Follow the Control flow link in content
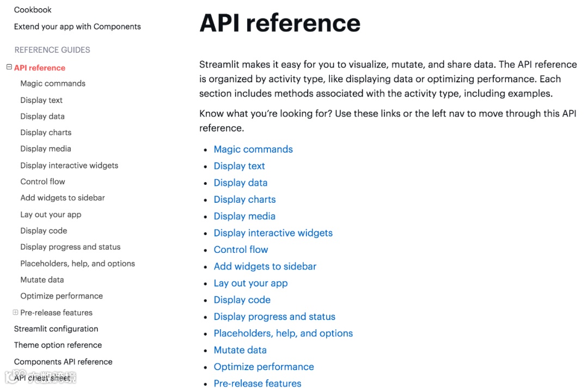This screenshot has width=588, height=388. (x=241, y=250)
